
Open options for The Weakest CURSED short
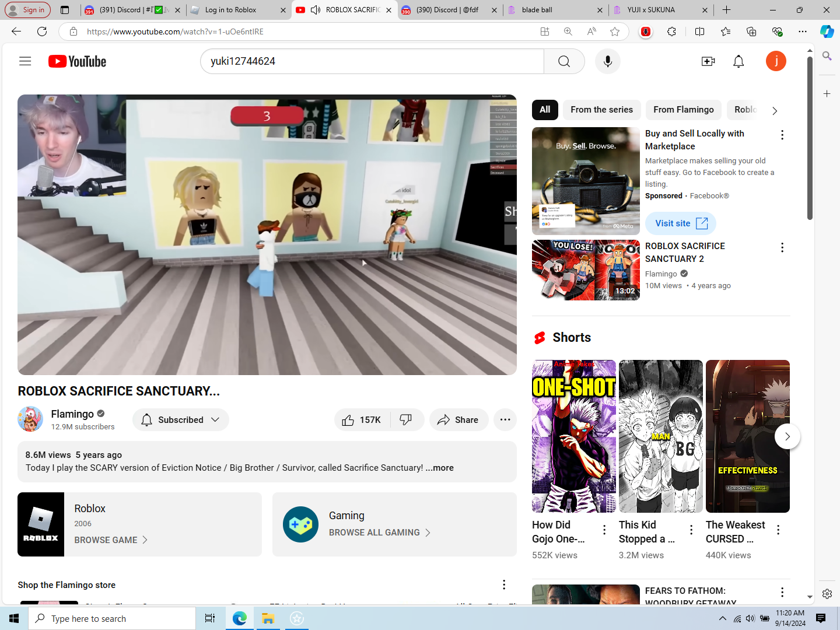tap(778, 530)
